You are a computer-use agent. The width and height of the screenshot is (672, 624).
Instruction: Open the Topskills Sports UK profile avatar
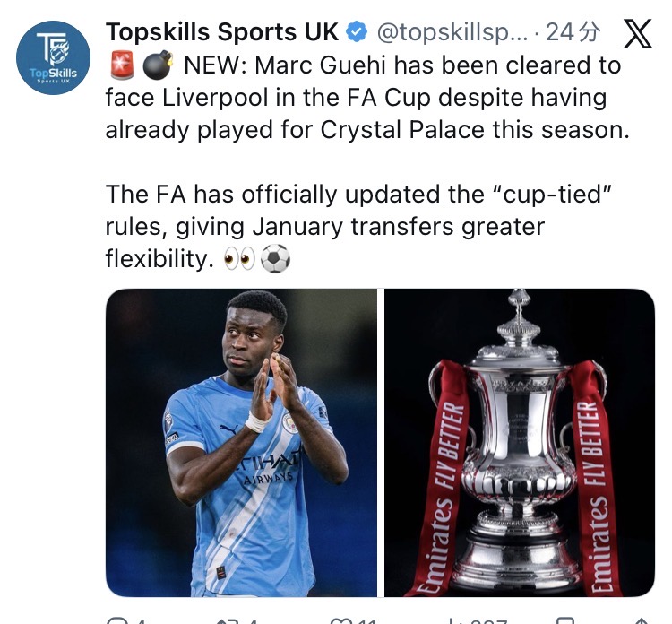(53, 58)
